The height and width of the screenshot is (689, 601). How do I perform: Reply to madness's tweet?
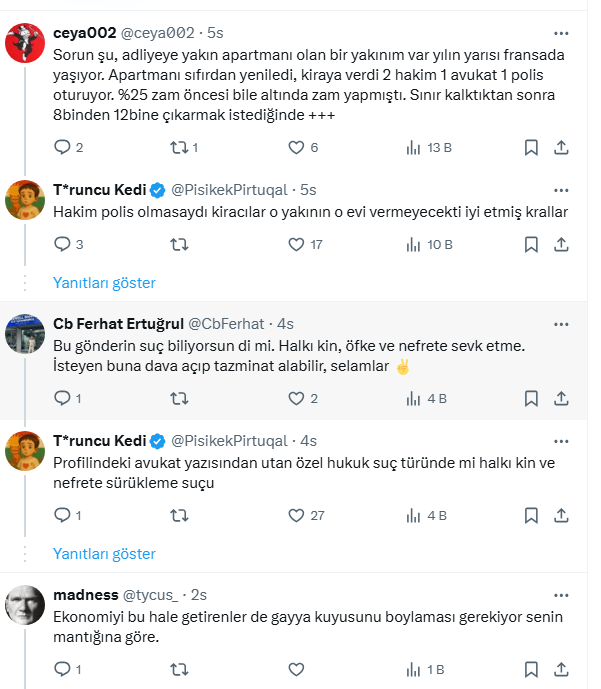pyautogui.click(x=62, y=669)
